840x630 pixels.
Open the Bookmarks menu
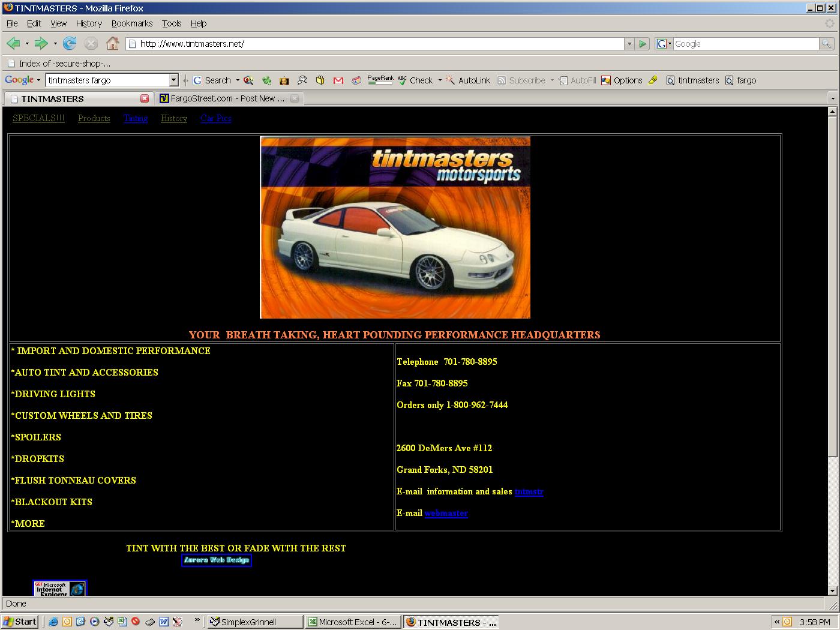point(132,23)
